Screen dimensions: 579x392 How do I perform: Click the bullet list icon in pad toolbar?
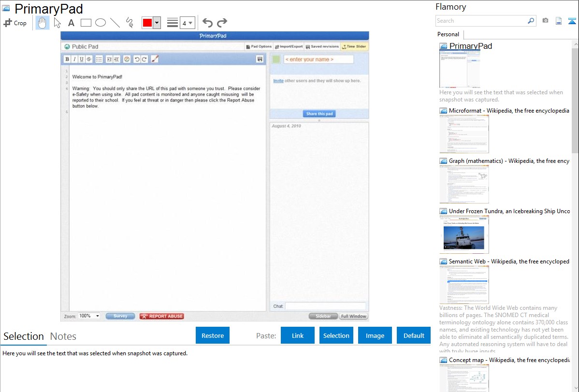click(99, 59)
